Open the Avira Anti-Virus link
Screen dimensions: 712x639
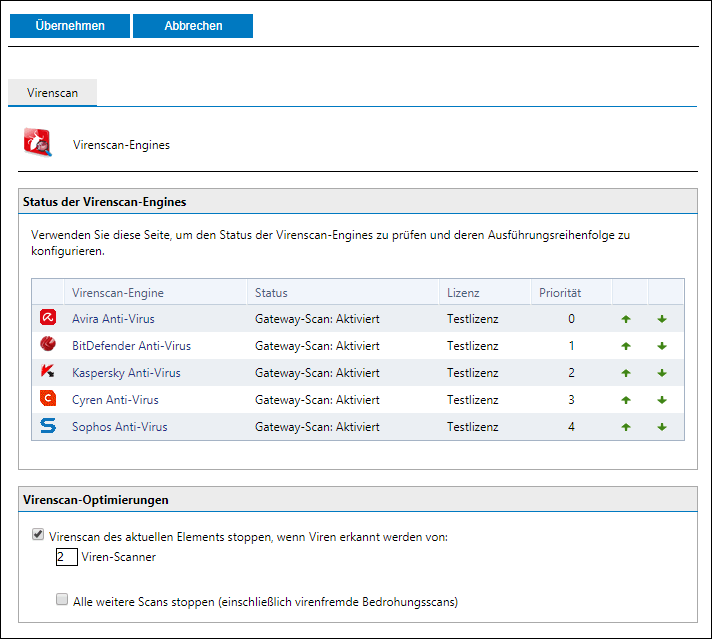click(113, 319)
